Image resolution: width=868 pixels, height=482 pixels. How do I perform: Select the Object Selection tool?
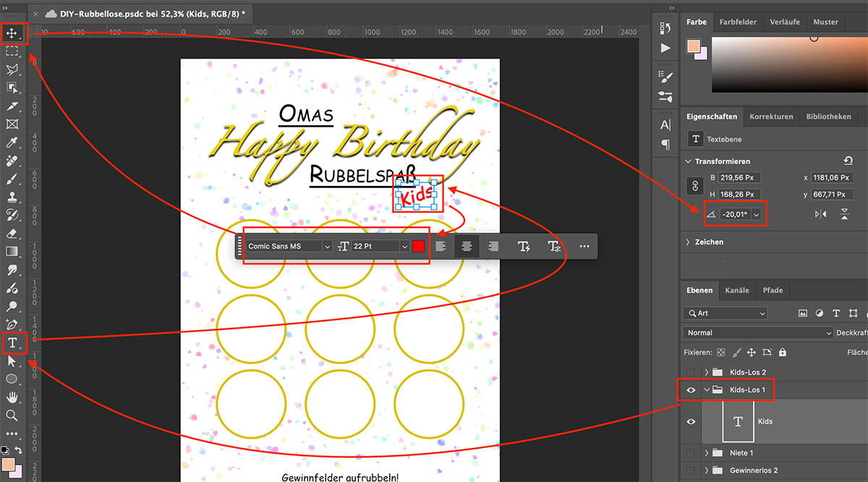(12, 88)
